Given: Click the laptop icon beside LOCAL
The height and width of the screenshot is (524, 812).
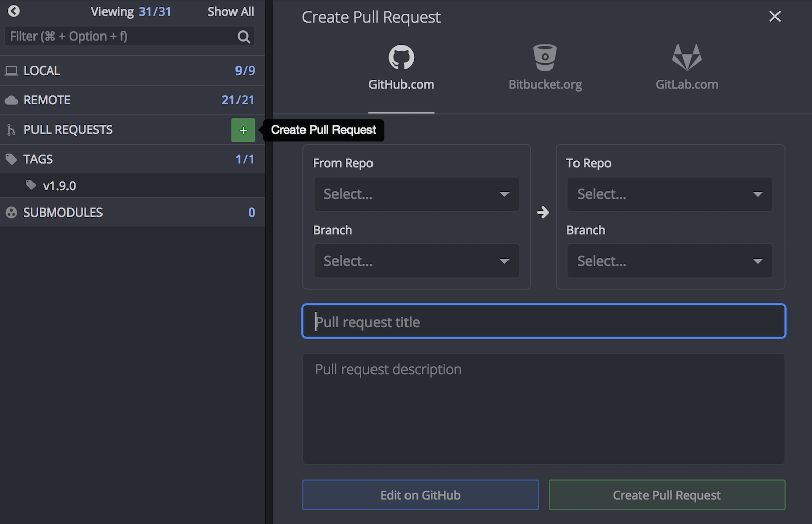Looking at the screenshot, I should [x=12, y=71].
